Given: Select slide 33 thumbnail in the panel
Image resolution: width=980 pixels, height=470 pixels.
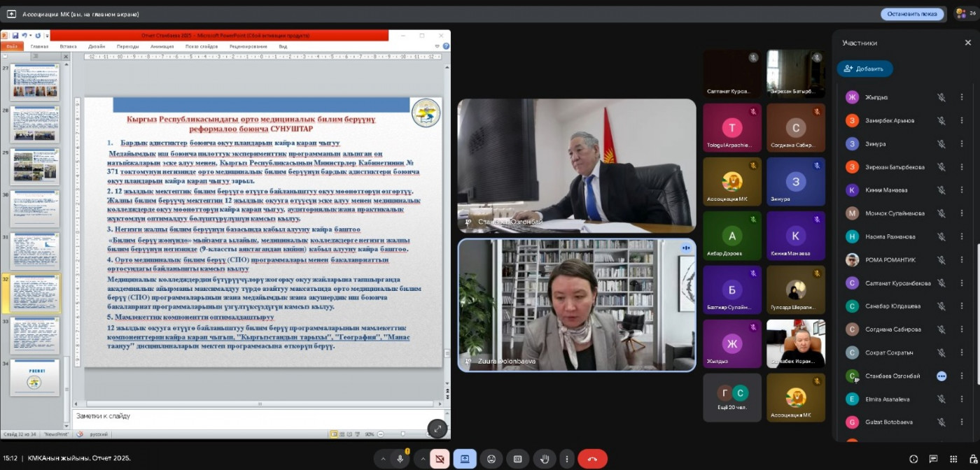Looking at the screenshot, I should point(35,334).
